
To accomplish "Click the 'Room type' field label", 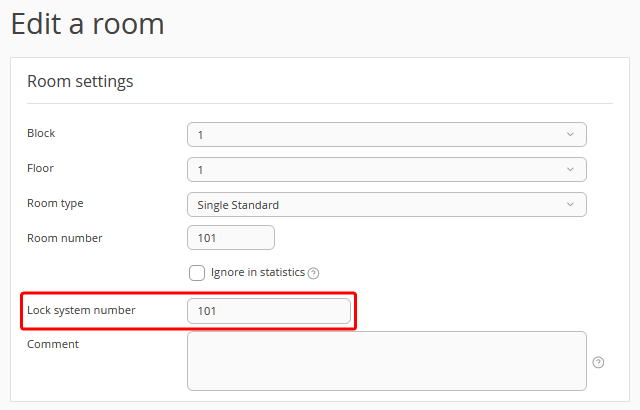I will 55,203.
